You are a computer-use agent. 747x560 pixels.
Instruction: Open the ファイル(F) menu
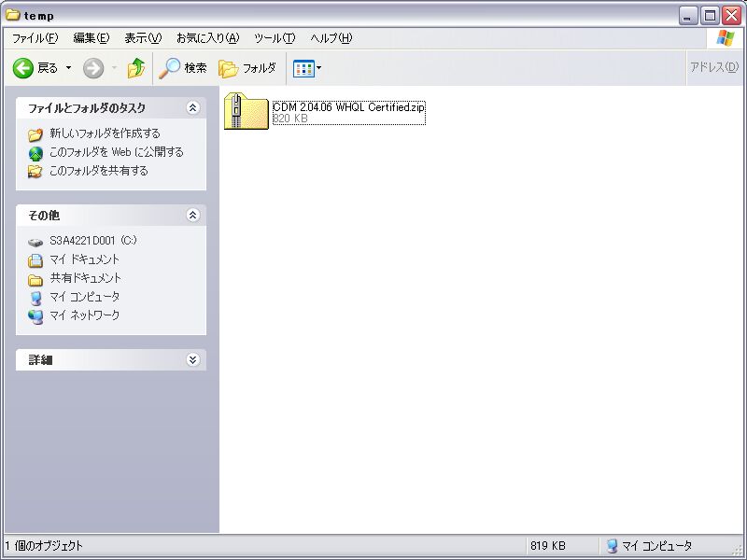[x=35, y=38]
